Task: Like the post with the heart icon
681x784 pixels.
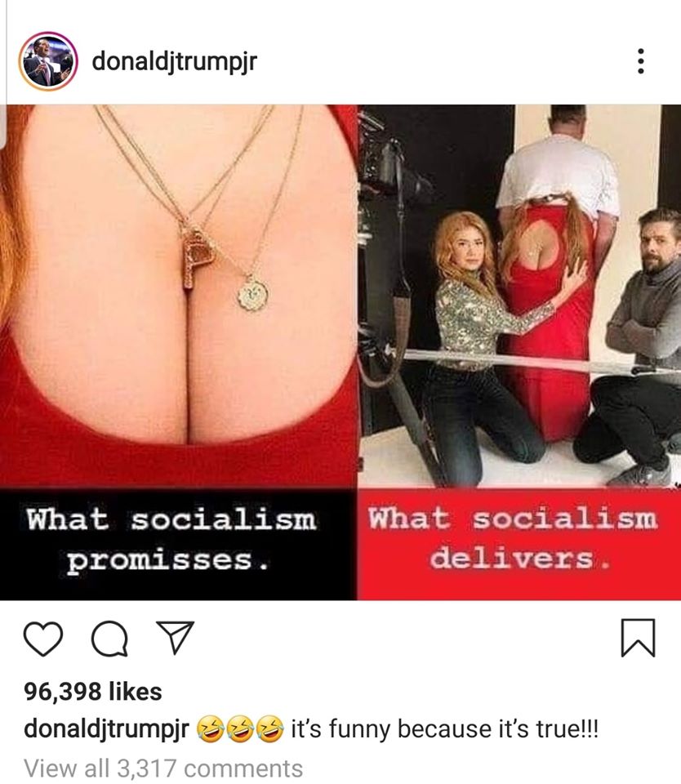Action: coord(43,639)
